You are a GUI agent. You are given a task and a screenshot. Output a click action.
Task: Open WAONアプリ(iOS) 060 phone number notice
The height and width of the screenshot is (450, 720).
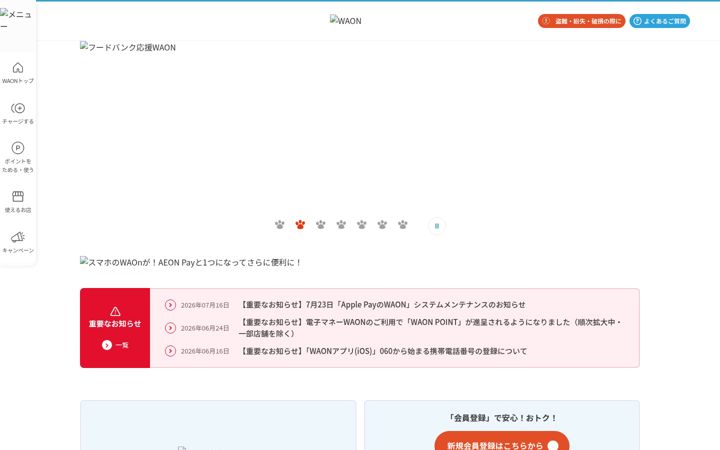click(x=383, y=351)
